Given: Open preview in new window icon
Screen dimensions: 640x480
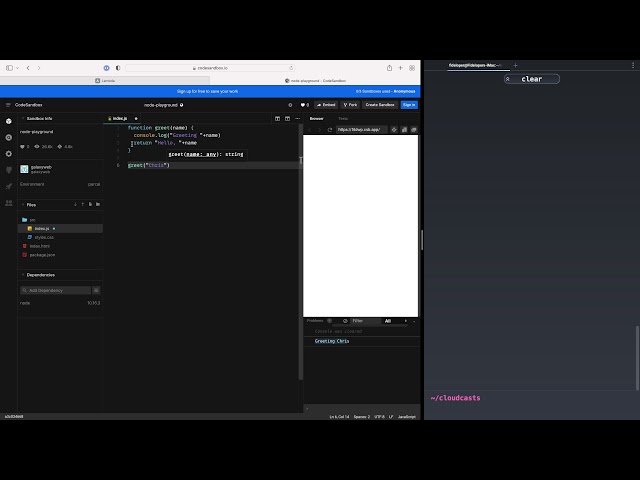Looking at the screenshot, I should click(x=414, y=130).
